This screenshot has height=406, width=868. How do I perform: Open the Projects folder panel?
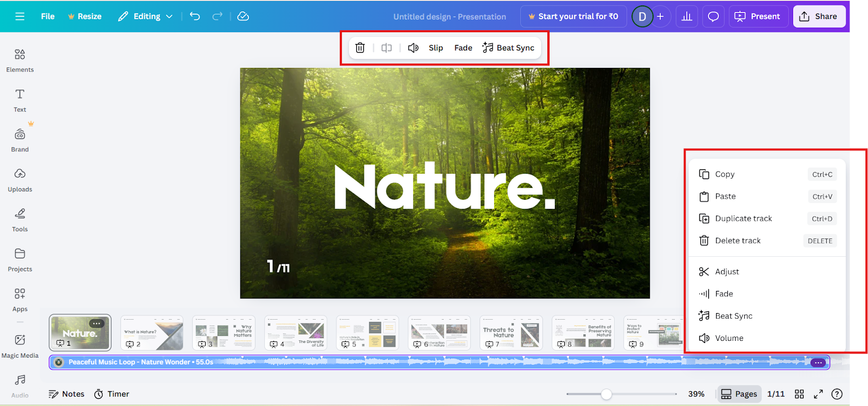(20, 260)
